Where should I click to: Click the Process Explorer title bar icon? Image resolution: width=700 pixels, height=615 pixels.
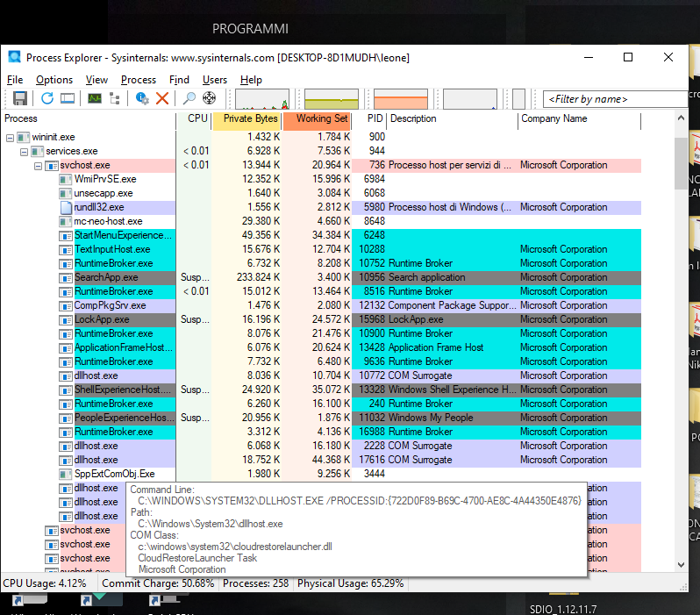(x=15, y=57)
